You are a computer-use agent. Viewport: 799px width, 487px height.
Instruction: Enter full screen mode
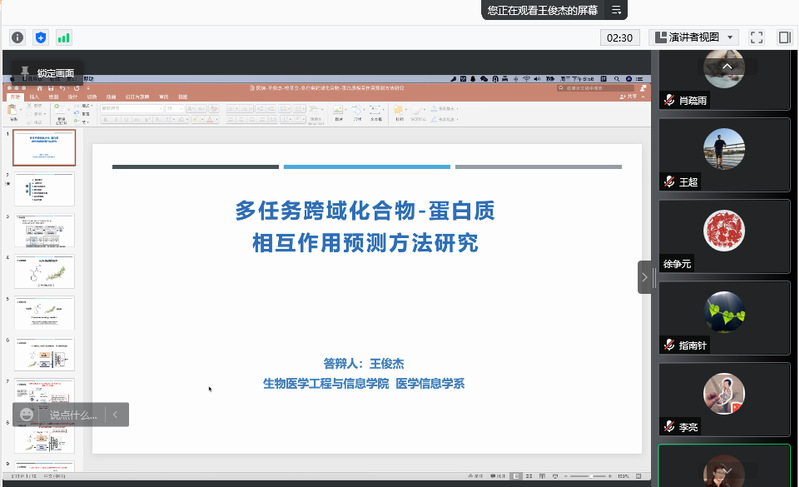pos(757,37)
